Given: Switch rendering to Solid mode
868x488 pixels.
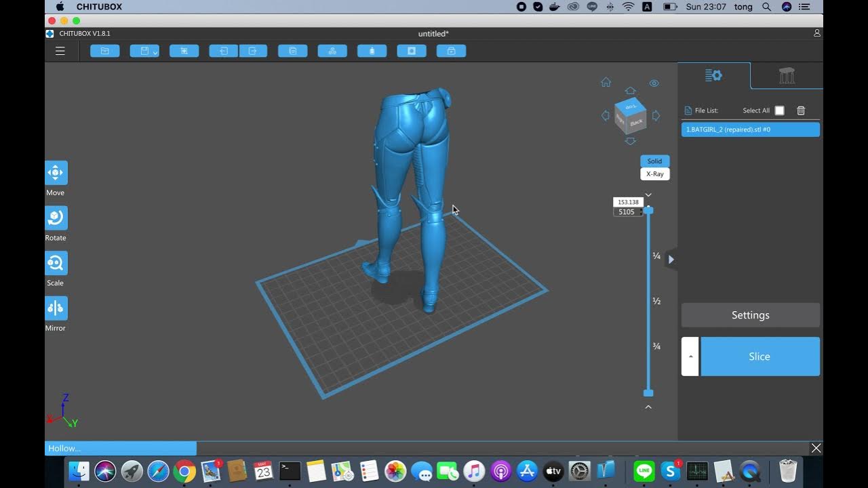Looking at the screenshot, I should (655, 161).
